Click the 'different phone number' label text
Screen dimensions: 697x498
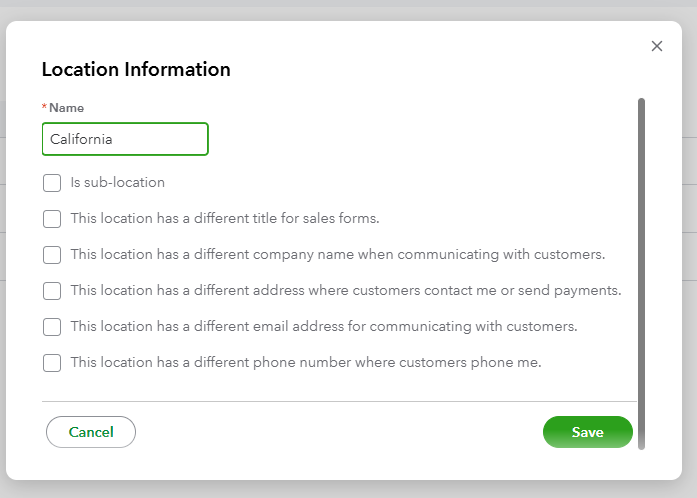tap(305, 363)
